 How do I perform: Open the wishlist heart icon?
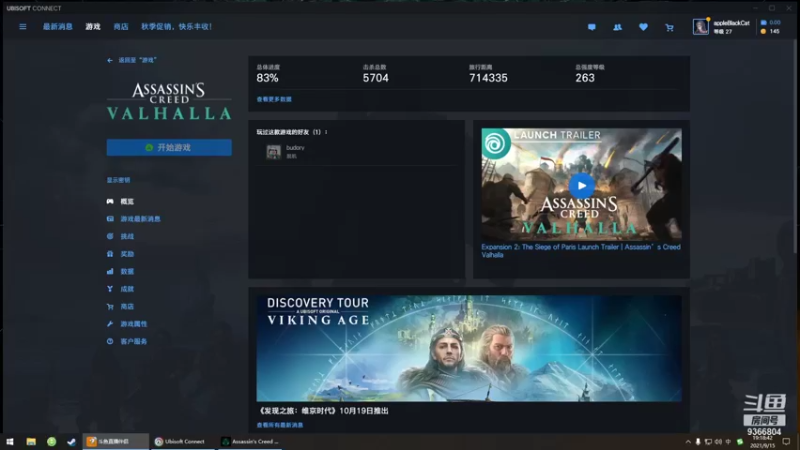point(643,27)
